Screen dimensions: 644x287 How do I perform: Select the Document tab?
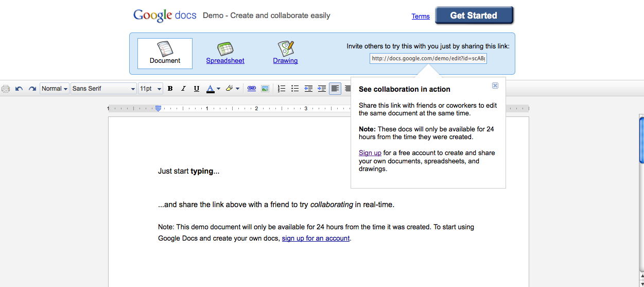[165, 54]
